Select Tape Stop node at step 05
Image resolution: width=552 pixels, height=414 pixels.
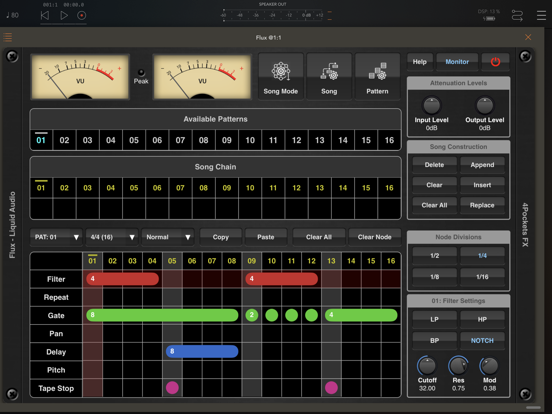[x=172, y=388]
